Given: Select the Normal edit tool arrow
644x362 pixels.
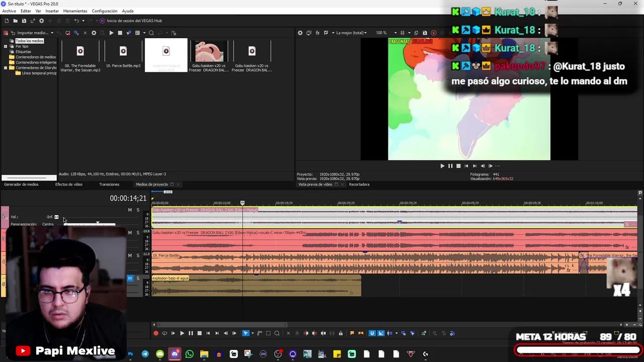Looking at the screenshot, I should (x=246, y=333).
